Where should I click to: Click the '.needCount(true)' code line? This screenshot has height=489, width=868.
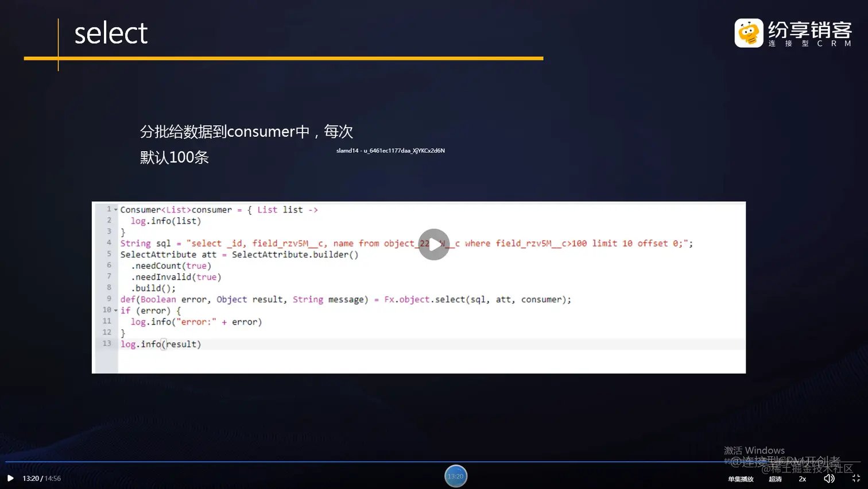171,266
